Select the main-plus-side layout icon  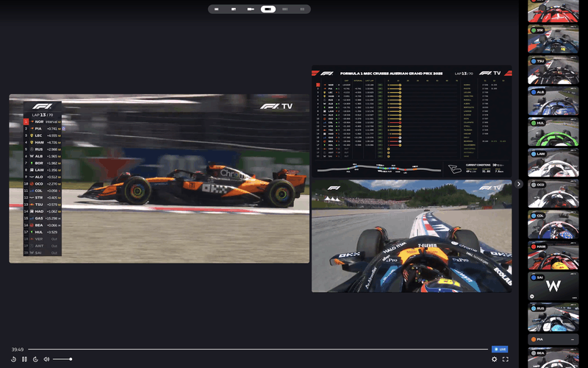(x=251, y=9)
